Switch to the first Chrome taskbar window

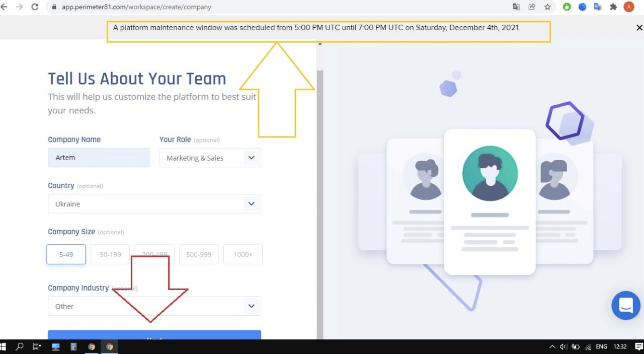point(92,346)
